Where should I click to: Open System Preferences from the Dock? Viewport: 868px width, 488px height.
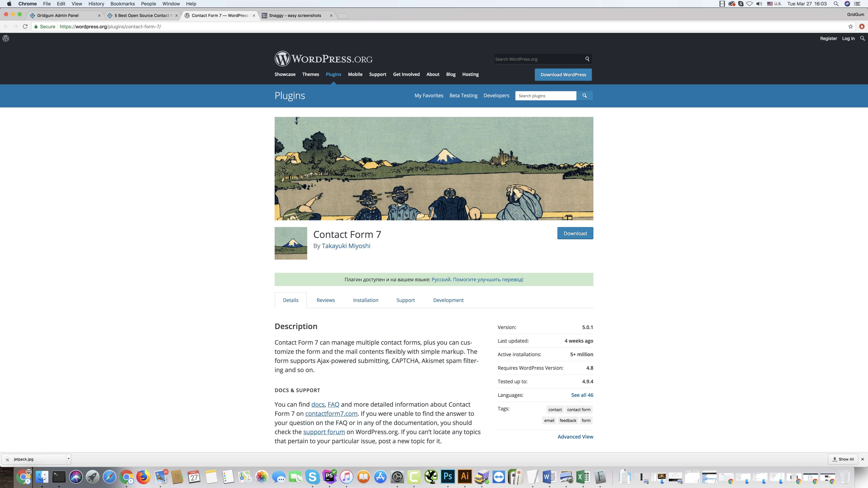coord(397,477)
